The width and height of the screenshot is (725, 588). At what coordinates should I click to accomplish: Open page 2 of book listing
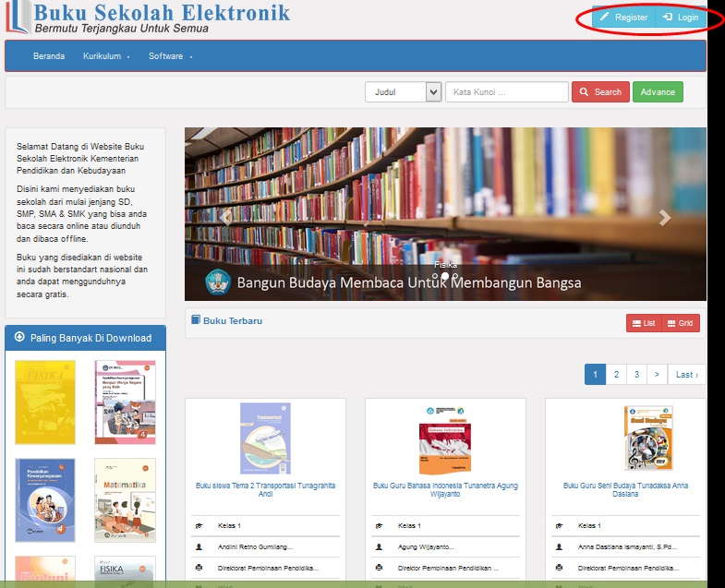616,375
